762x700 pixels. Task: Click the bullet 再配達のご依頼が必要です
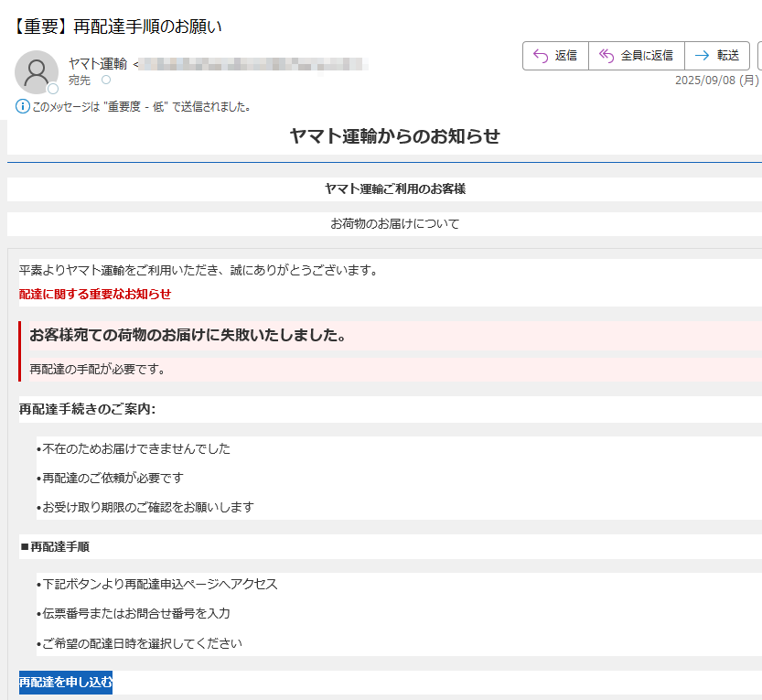pyautogui.click(x=111, y=478)
